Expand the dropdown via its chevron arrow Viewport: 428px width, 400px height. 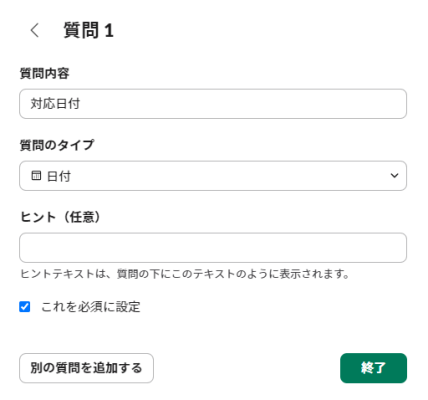point(394,176)
